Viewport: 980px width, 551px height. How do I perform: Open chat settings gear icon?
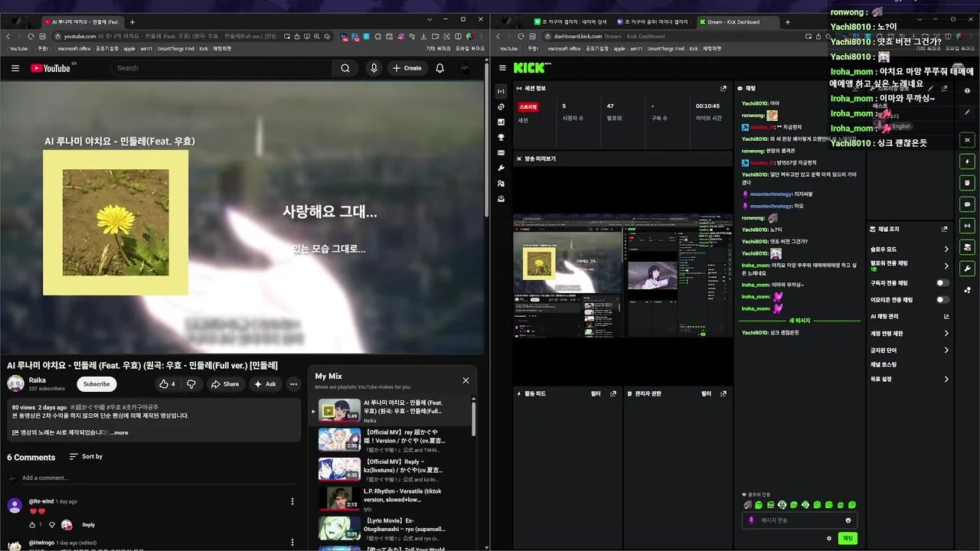click(x=828, y=539)
